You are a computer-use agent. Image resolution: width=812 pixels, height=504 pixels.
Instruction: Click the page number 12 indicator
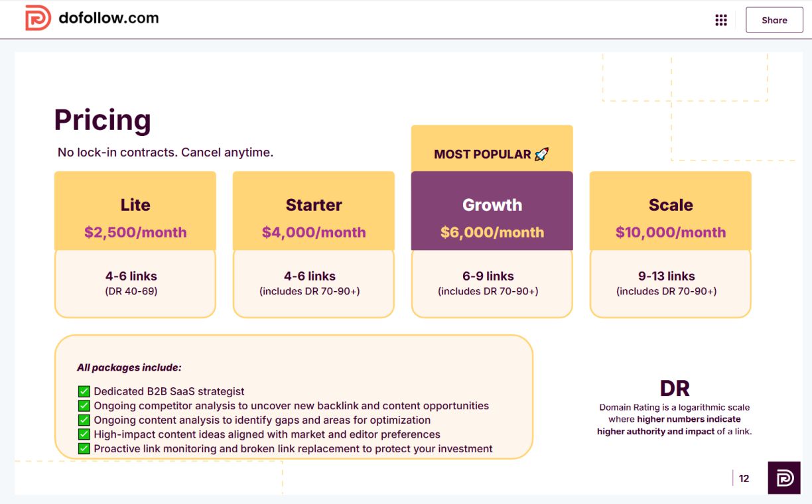coord(744,478)
